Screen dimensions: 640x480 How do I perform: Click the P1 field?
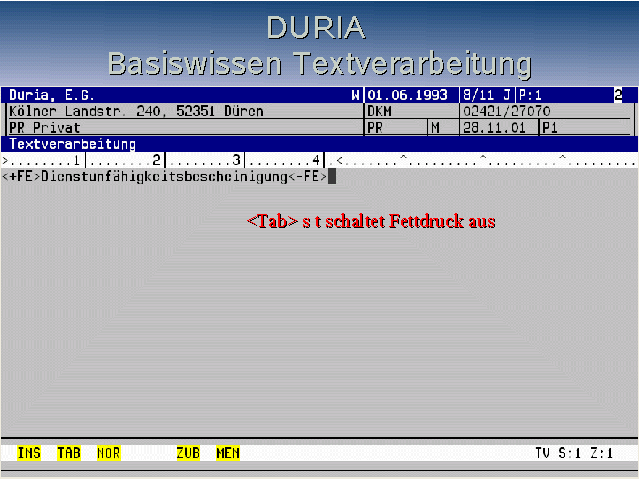click(550, 128)
